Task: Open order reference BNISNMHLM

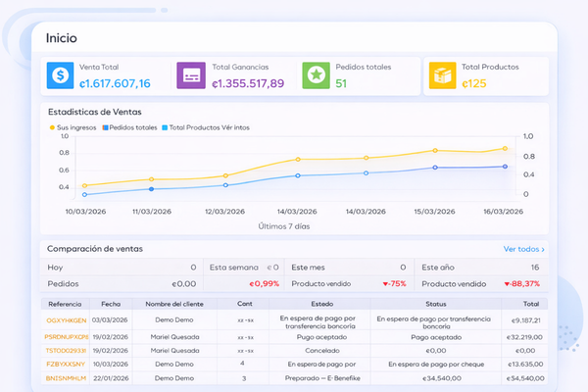Action: pyautogui.click(x=66, y=378)
